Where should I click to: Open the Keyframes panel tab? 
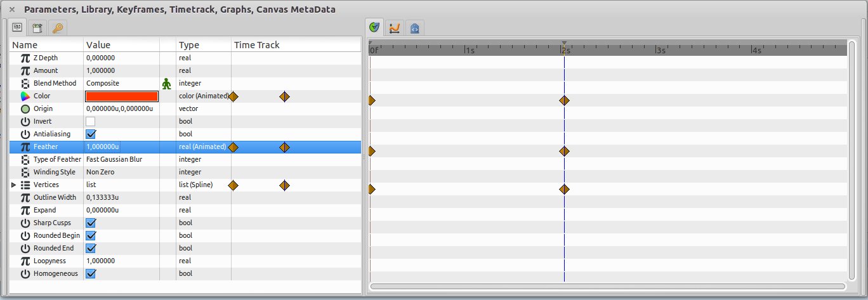tap(58, 28)
